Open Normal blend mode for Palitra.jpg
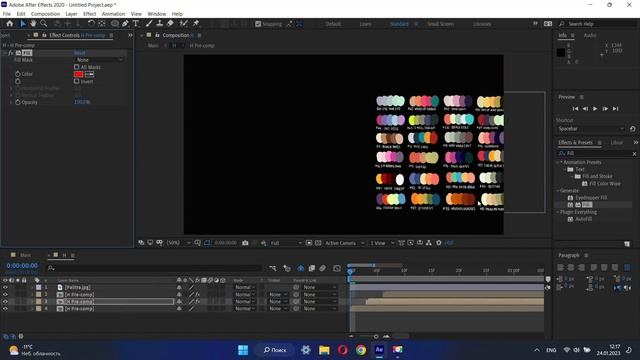The width and height of the screenshot is (640, 360). coord(245,287)
